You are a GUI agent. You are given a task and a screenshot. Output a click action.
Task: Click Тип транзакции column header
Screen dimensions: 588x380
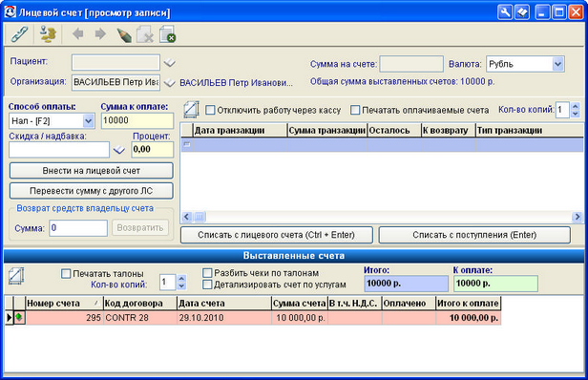tap(530, 130)
